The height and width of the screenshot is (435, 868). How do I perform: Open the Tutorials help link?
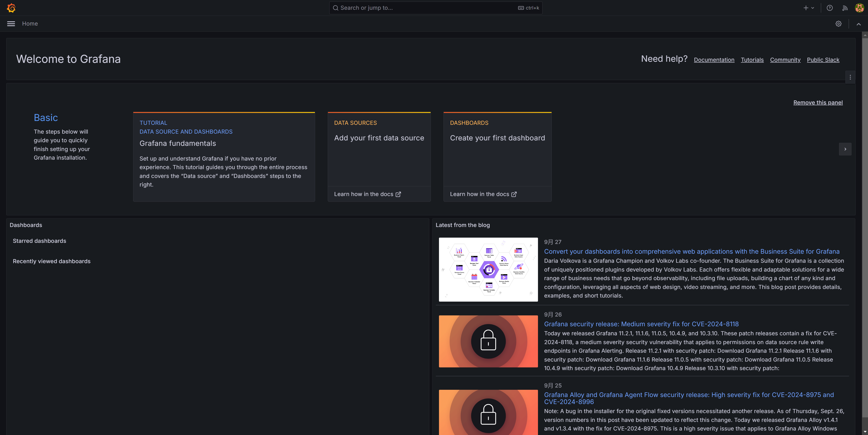click(752, 60)
